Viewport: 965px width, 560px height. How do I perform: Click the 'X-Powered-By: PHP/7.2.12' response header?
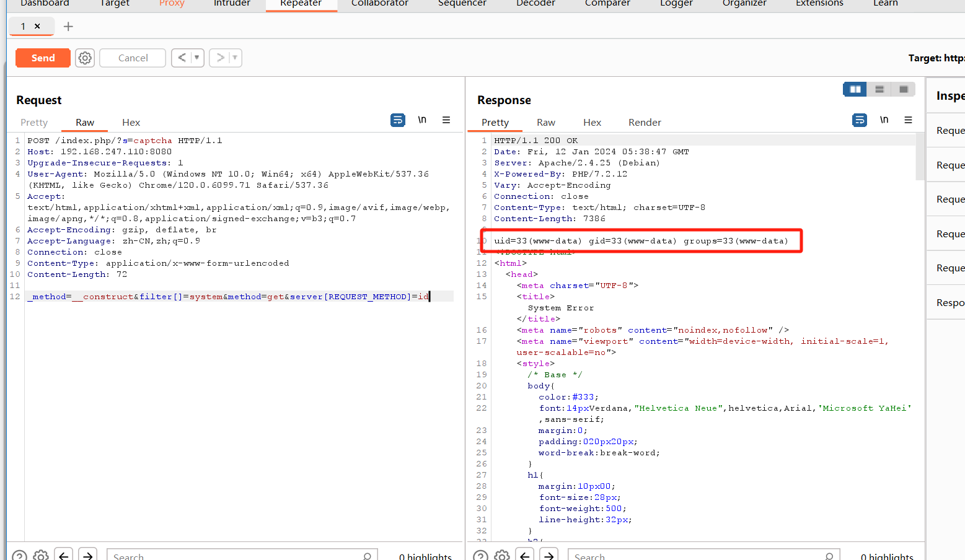click(560, 174)
